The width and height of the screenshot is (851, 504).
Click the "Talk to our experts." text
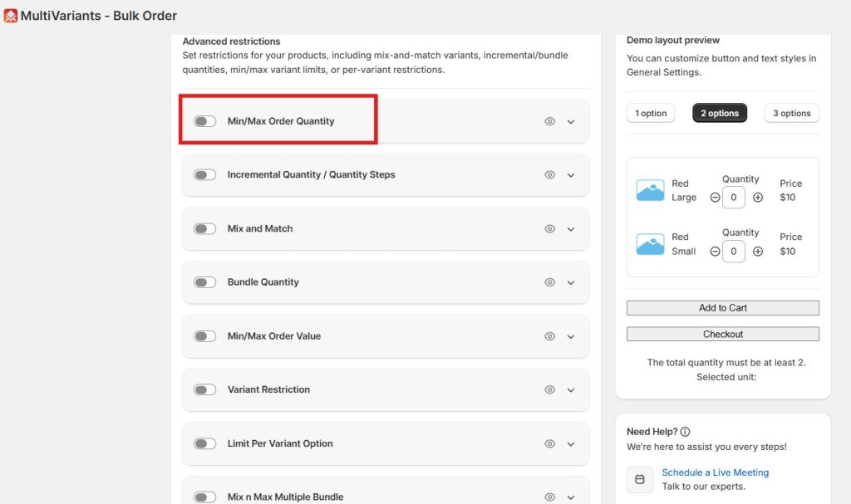coord(703,487)
